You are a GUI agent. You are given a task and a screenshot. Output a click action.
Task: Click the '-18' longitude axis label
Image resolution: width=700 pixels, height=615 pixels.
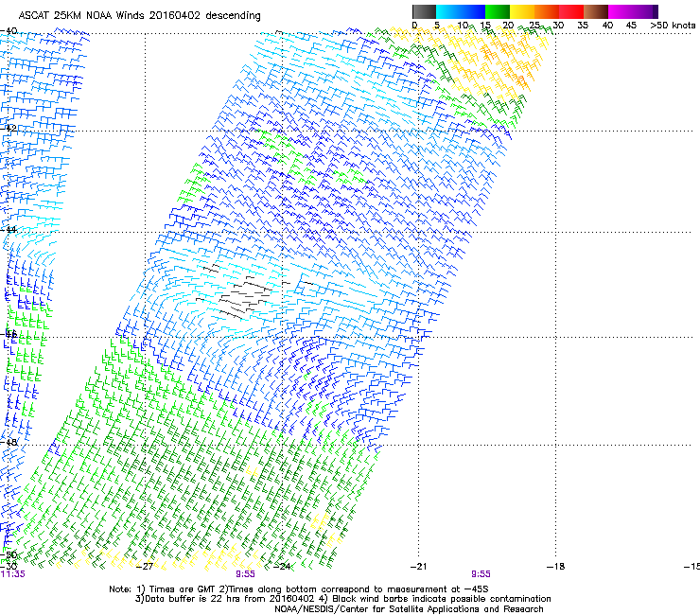tap(556, 567)
